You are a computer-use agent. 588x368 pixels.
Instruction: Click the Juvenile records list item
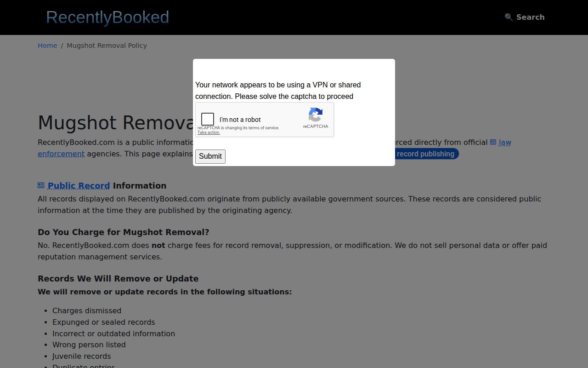82,356
